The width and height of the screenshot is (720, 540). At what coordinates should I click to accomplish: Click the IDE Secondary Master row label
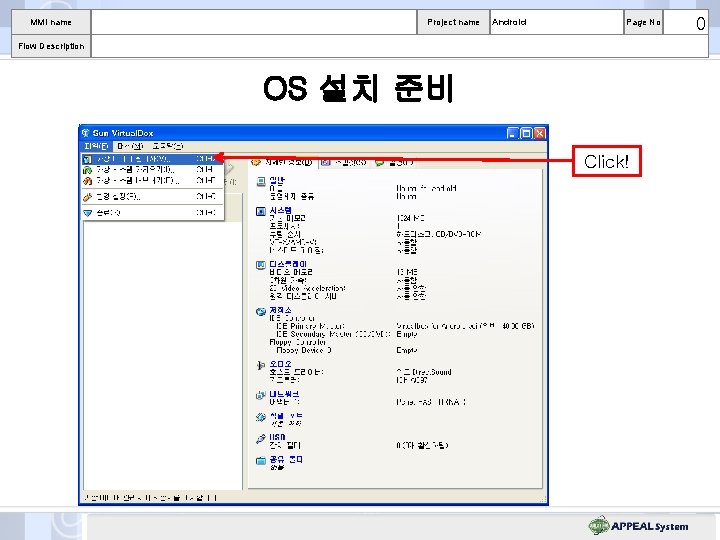[333, 334]
